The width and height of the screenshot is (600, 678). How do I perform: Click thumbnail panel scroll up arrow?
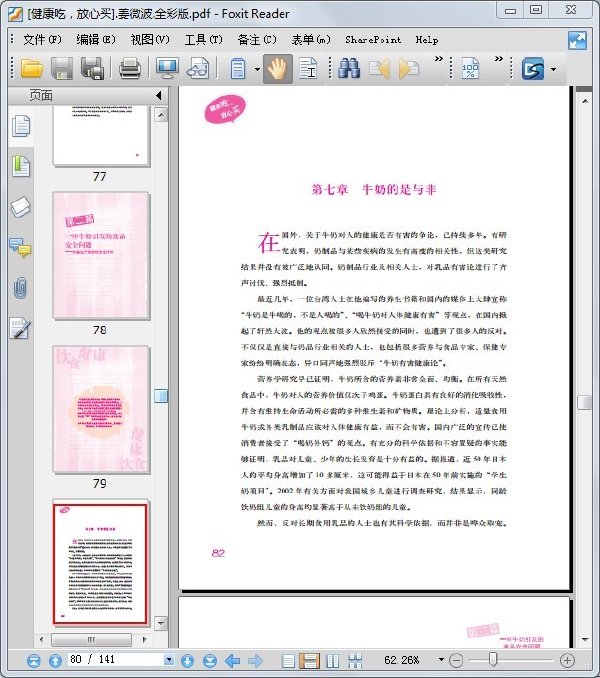point(161,115)
